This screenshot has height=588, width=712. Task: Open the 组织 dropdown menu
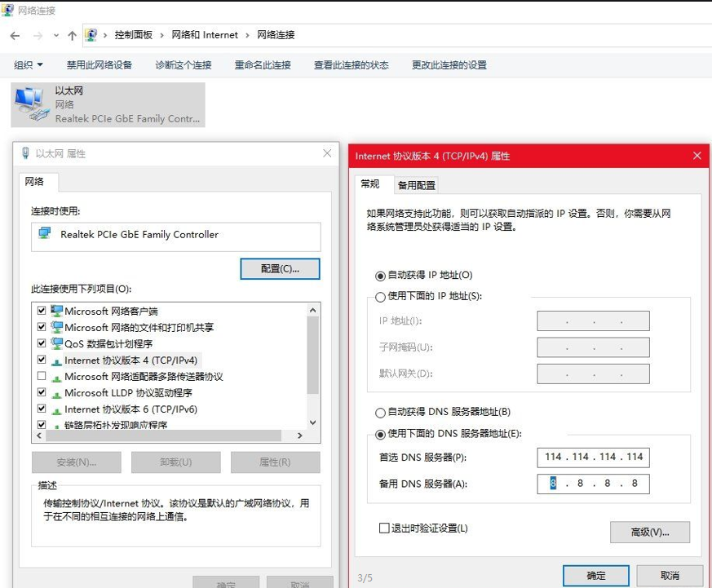click(26, 64)
